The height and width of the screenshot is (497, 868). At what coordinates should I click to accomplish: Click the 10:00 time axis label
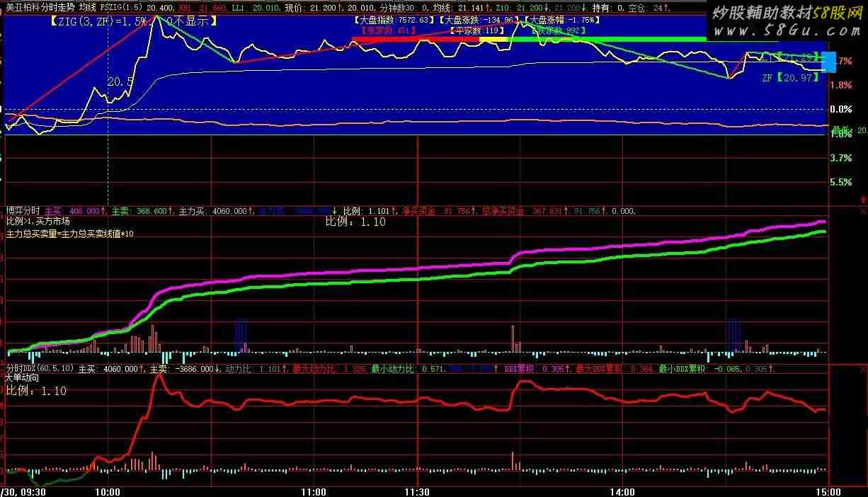(107, 491)
